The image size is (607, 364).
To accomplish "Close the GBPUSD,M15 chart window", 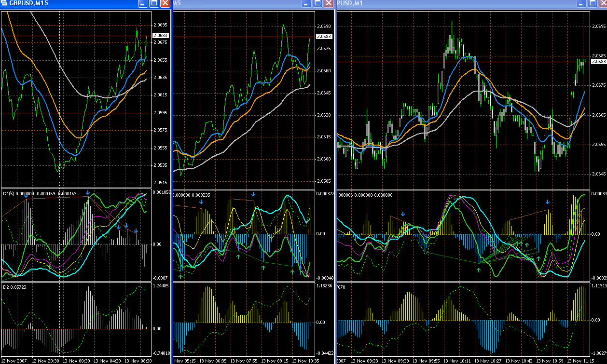I will click(165, 3).
